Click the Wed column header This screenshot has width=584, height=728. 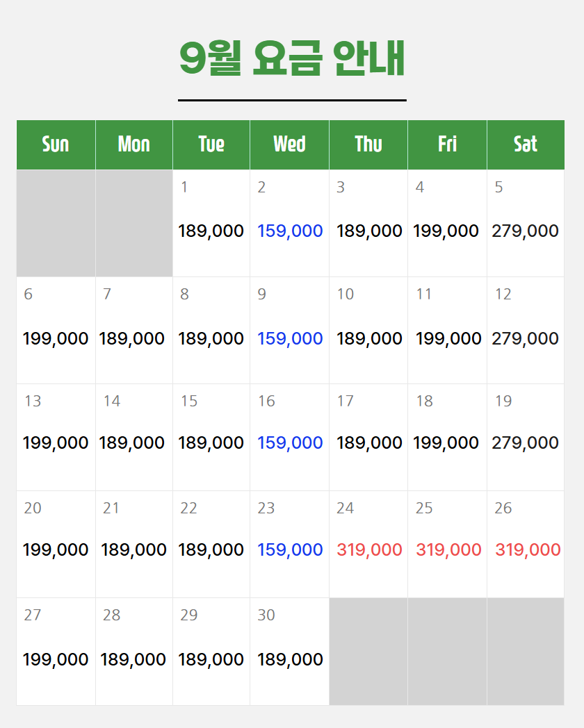tap(289, 145)
